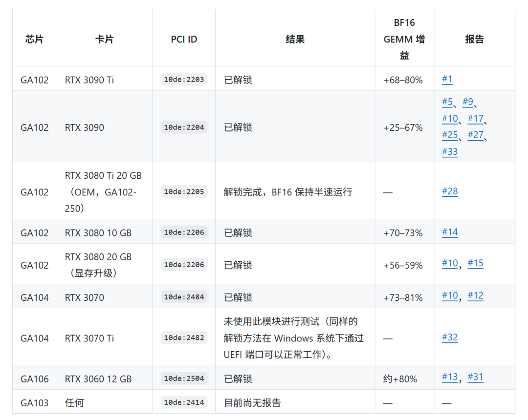Click "已解锁" in the RTX 3090 Ti row

pyautogui.click(x=238, y=80)
